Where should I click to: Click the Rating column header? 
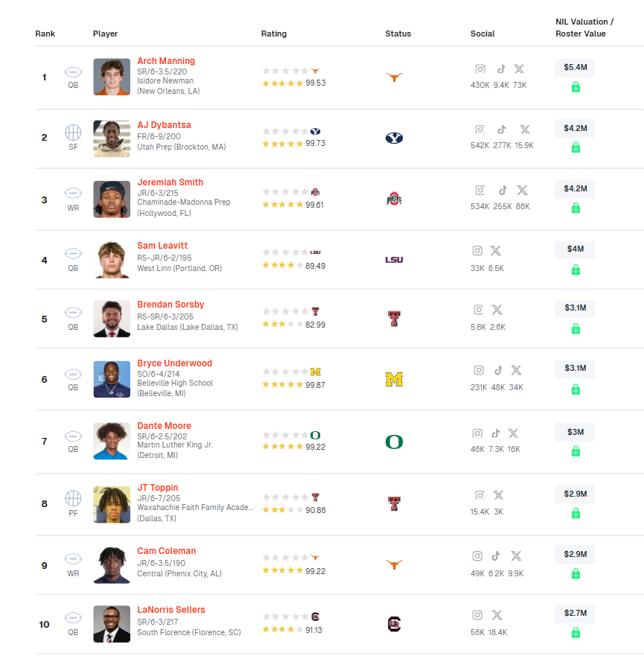[x=274, y=34]
